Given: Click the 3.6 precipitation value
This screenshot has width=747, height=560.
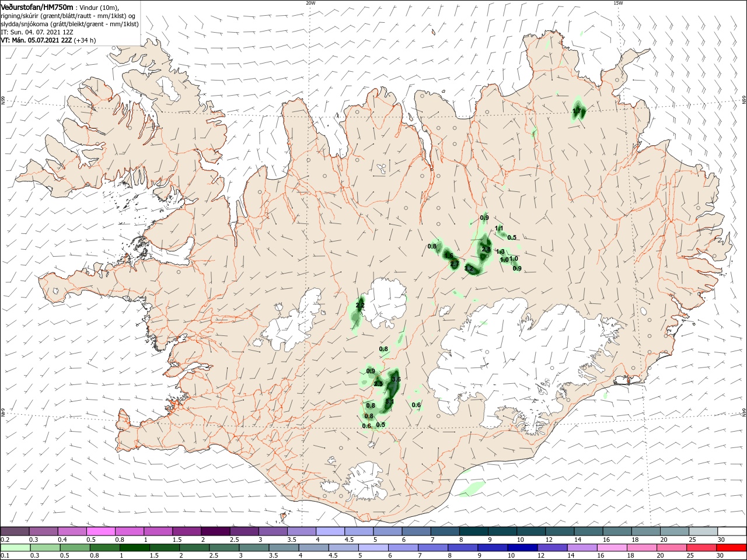Looking at the screenshot, I should (x=396, y=379).
